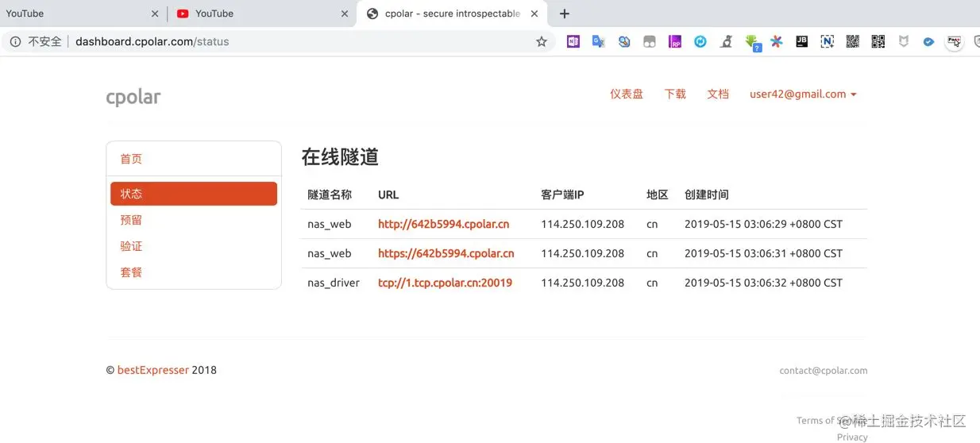Close the cpolar tab

[x=534, y=13]
